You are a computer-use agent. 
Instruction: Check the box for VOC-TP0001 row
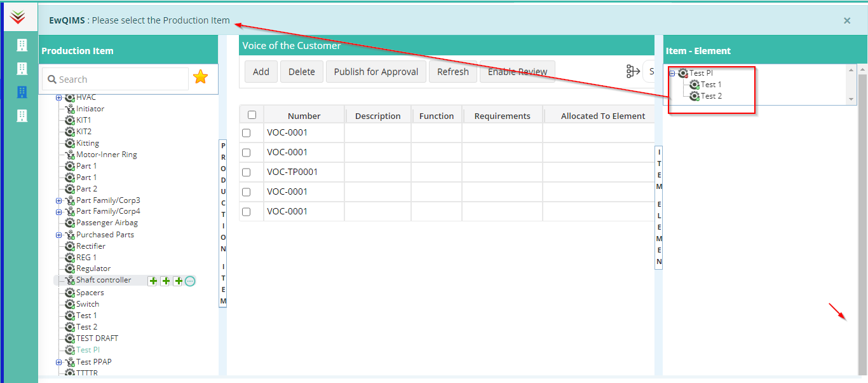coord(247,172)
